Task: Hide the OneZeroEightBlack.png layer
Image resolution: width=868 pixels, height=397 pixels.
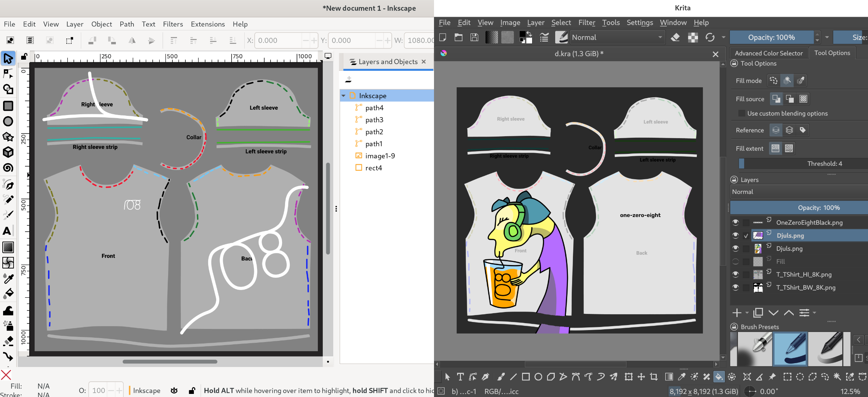Action: point(735,222)
